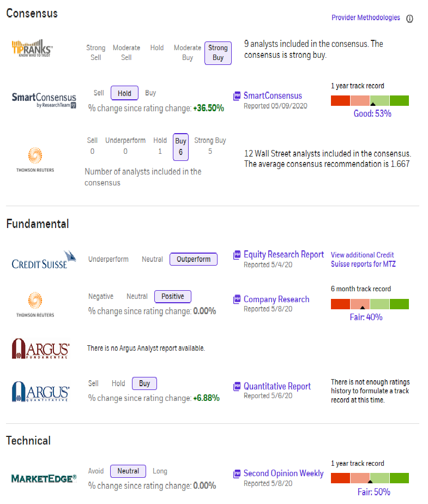Click the SmartConsensus track record bar
The image size is (428, 504).
[370, 100]
